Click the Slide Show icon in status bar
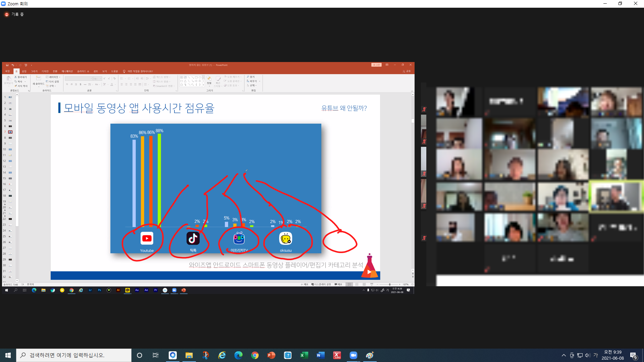The height and width of the screenshot is (362, 644). (372, 284)
